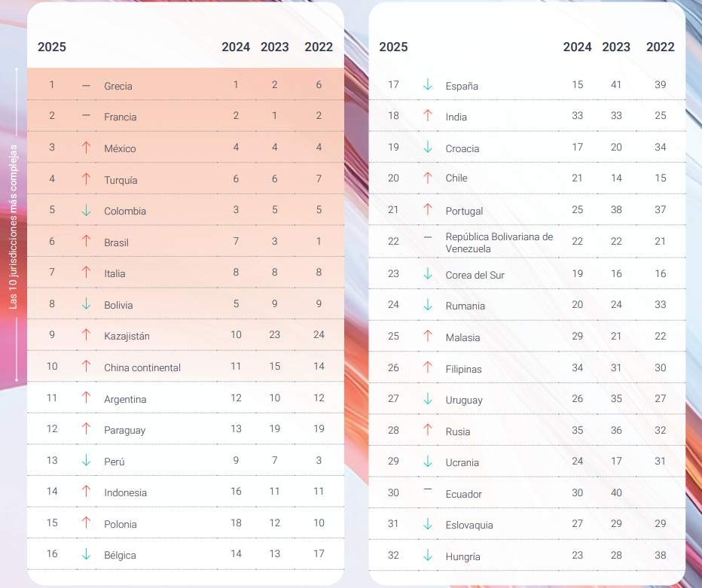Select the up arrow beside Polonia
Image resolution: width=702 pixels, height=588 pixels.
[x=86, y=523]
